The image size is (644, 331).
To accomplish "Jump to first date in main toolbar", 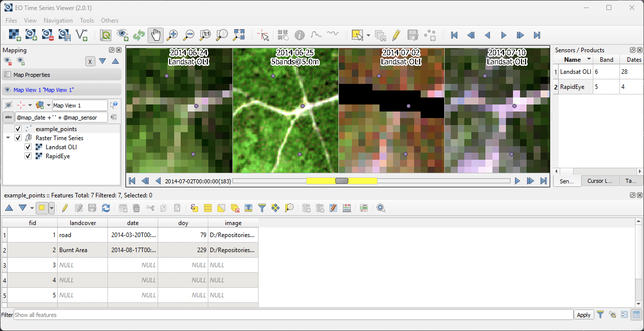I will (x=454, y=35).
